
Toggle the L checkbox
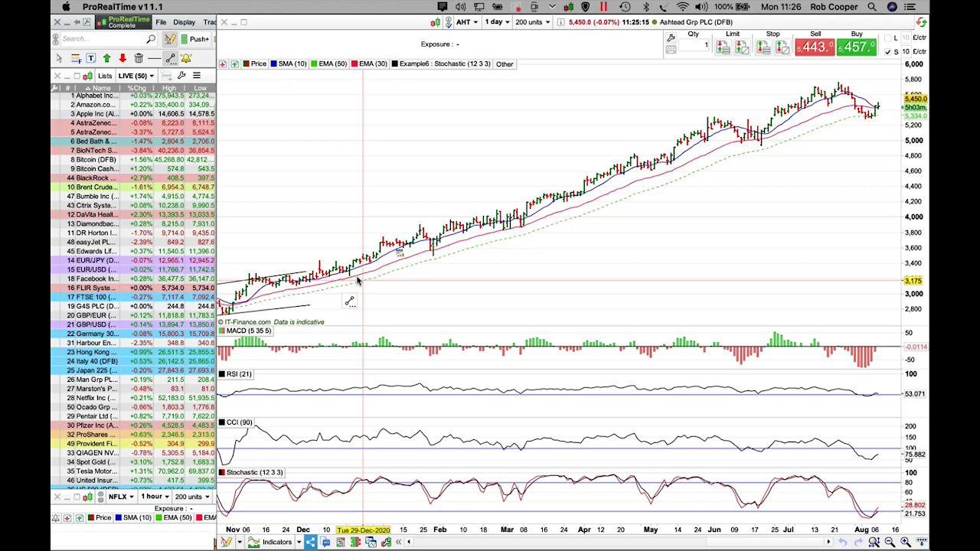887,37
